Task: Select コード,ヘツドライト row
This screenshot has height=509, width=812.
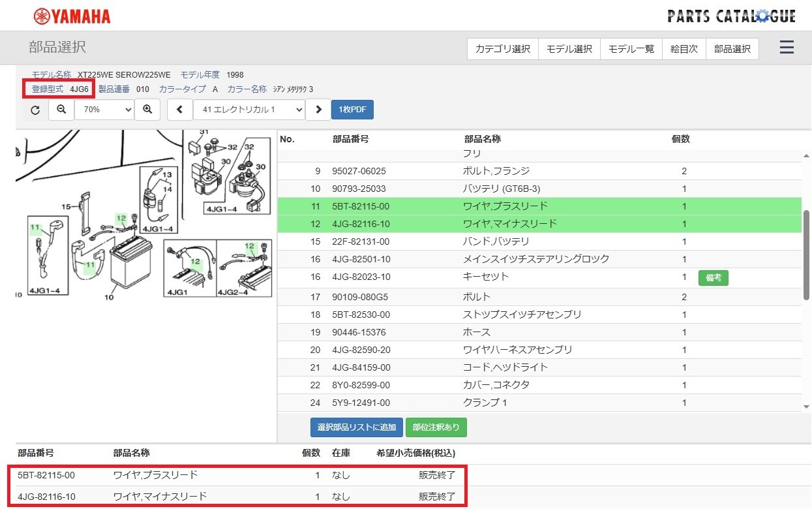Action: tap(539, 367)
